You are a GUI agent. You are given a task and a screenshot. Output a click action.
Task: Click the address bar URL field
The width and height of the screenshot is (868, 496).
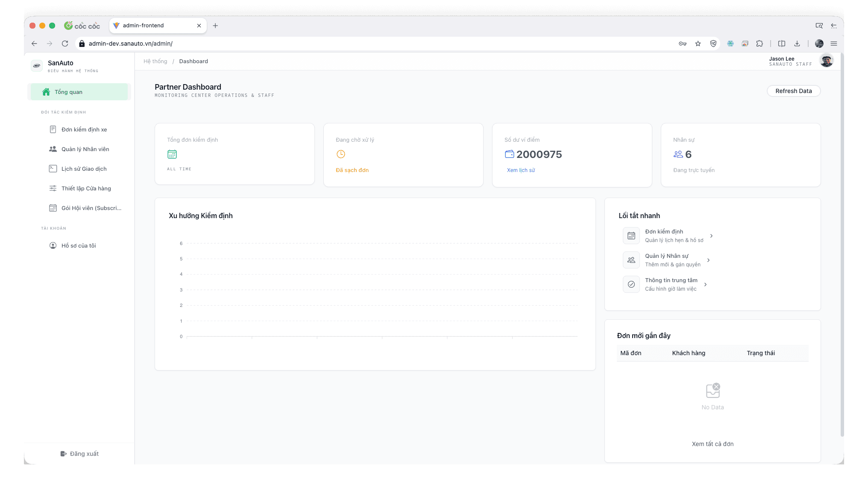(x=376, y=44)
